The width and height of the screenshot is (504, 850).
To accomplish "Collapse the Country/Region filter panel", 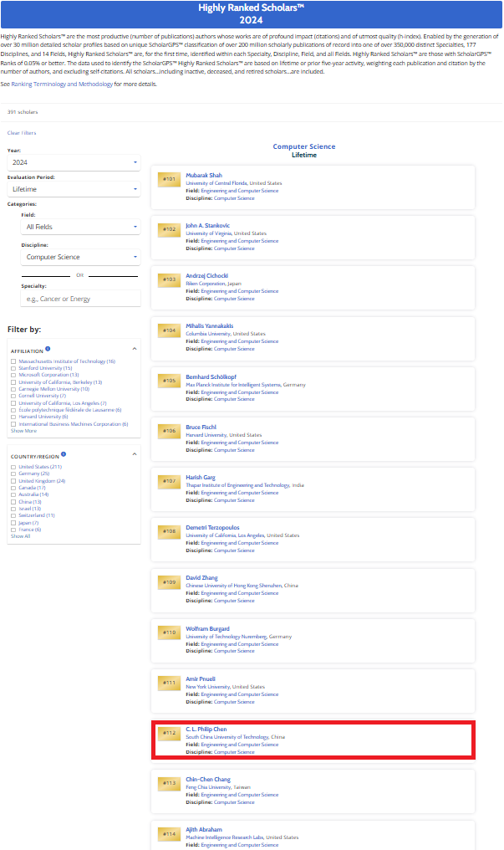I will click(x=135, y=454).
